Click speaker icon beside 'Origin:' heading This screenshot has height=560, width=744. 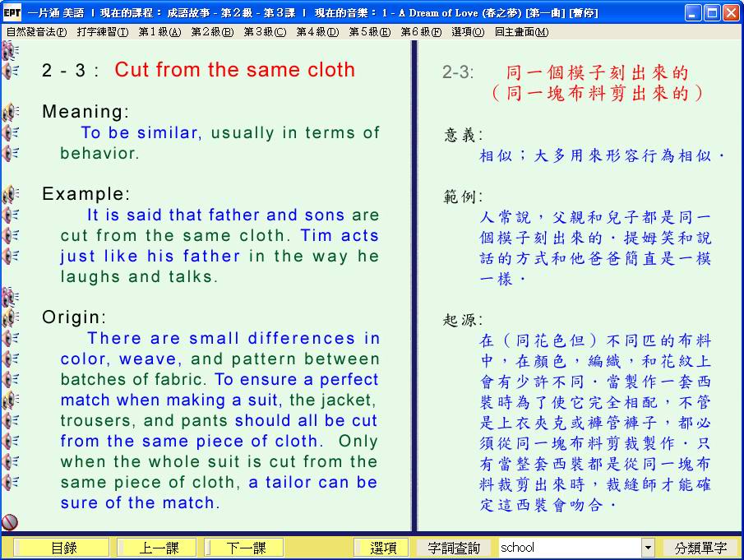[10, 317]
